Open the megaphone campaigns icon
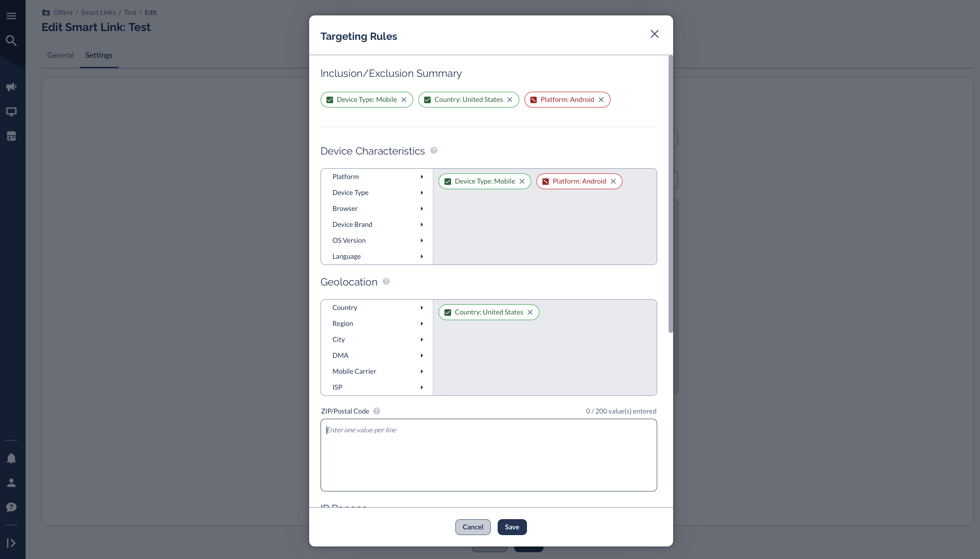Viewport: 980px width, 559px height. click(11, 87)
